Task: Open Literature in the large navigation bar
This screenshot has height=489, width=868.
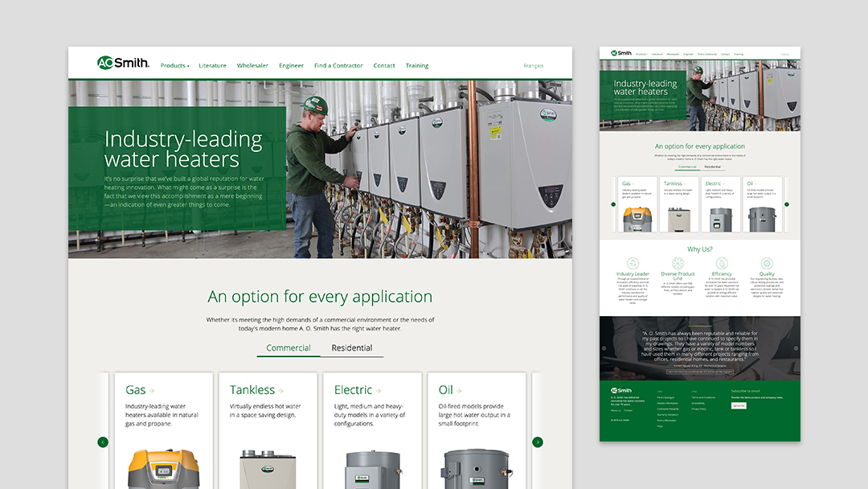Action: tap(213, 66)
